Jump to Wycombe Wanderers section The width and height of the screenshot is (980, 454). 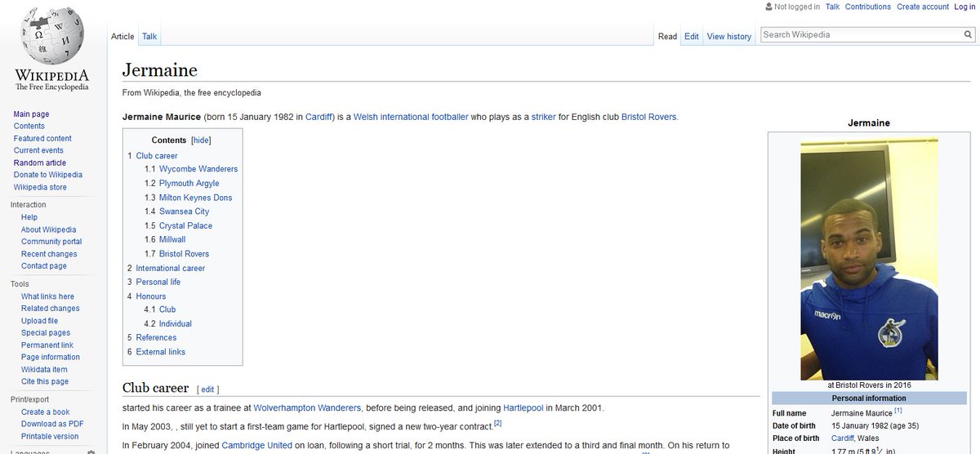198,169
